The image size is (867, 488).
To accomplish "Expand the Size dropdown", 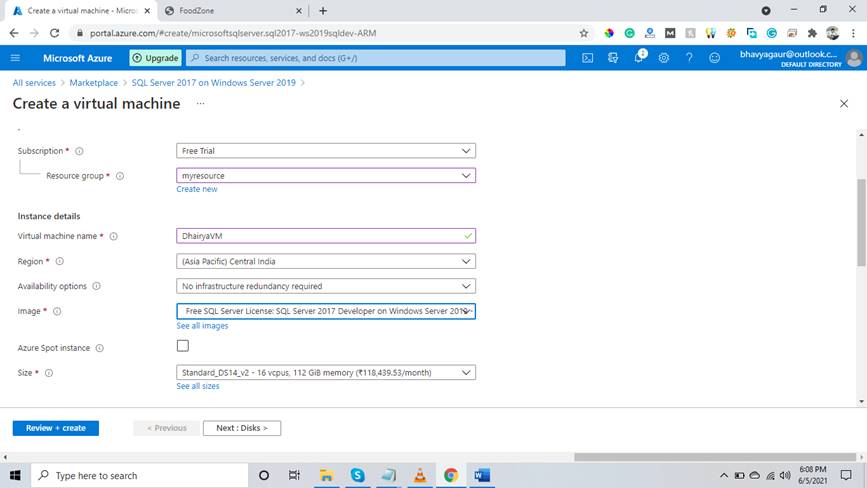I will coord(326,372).
